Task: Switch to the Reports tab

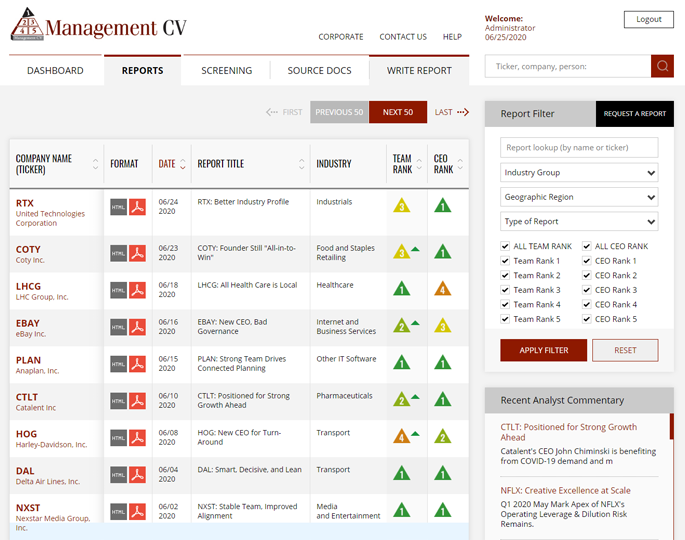Action: click(142, 70)
